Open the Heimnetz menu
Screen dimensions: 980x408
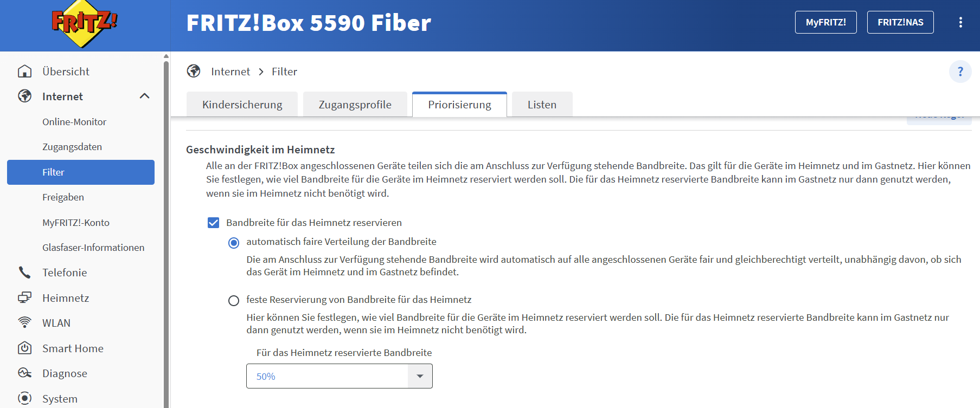[66, 298]
